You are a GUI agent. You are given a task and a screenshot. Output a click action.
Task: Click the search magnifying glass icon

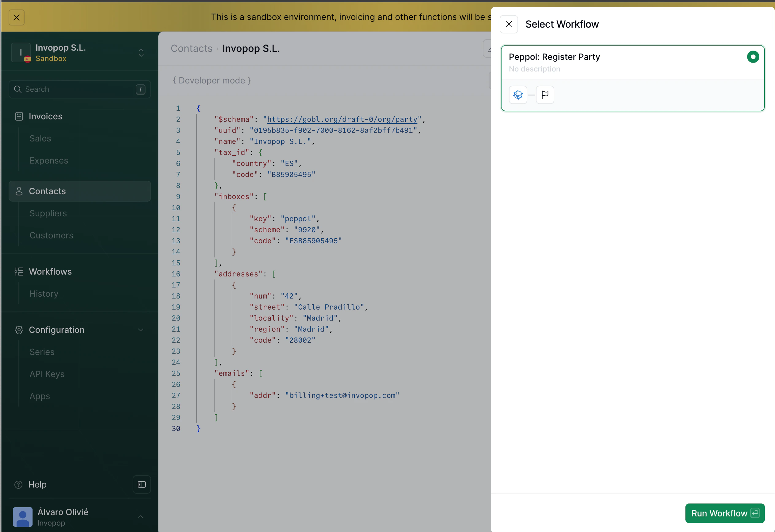[x=18, y=89]
